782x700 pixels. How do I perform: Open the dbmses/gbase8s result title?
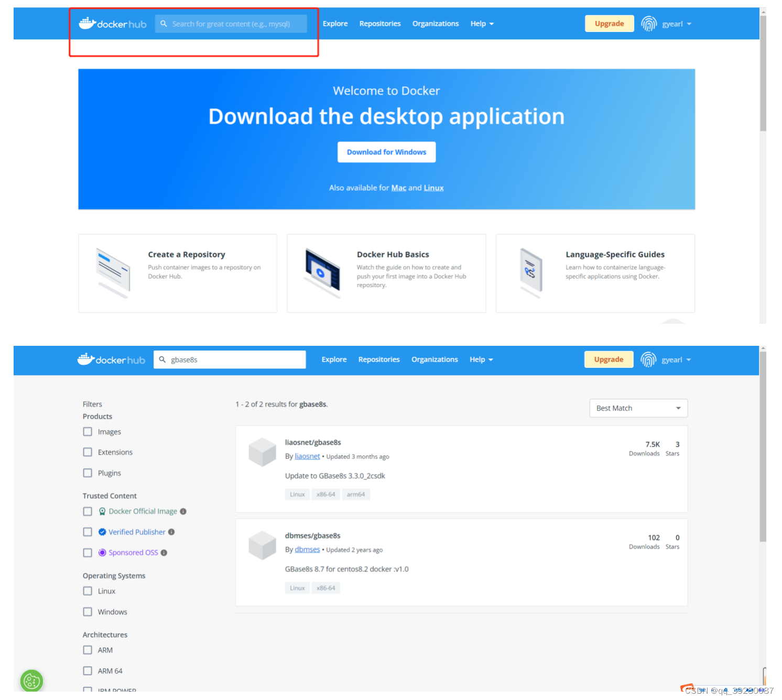[x=313, y=535]
